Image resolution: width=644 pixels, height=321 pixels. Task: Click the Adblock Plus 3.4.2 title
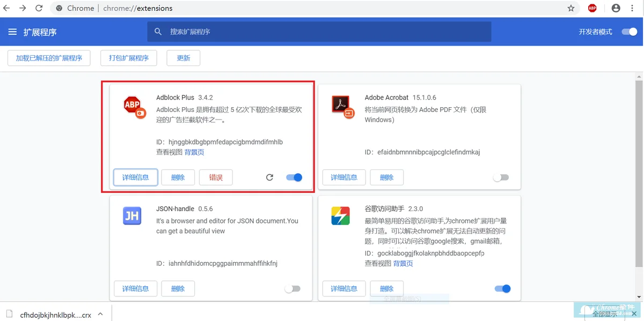pyautogui.click(x=185, y=98)
